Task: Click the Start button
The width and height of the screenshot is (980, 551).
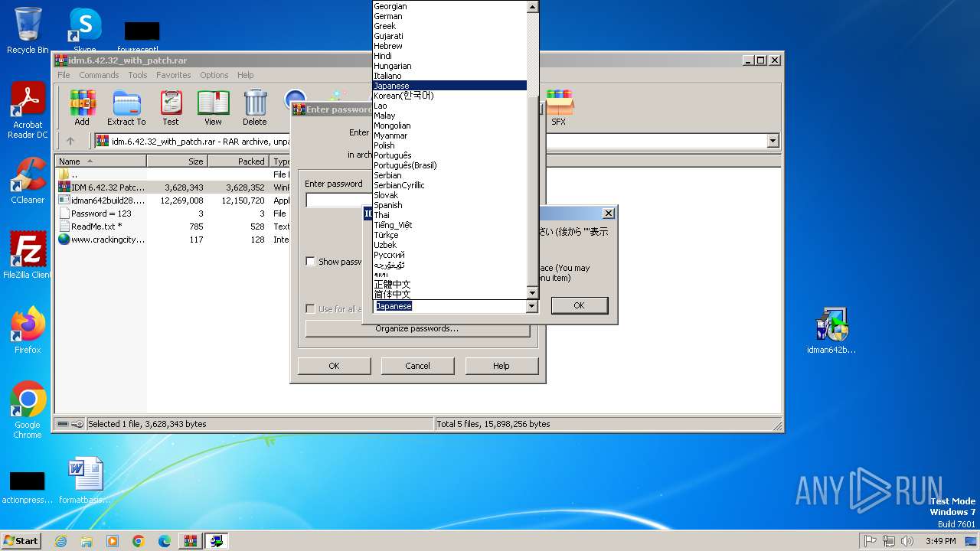Action: coord(21,541)
